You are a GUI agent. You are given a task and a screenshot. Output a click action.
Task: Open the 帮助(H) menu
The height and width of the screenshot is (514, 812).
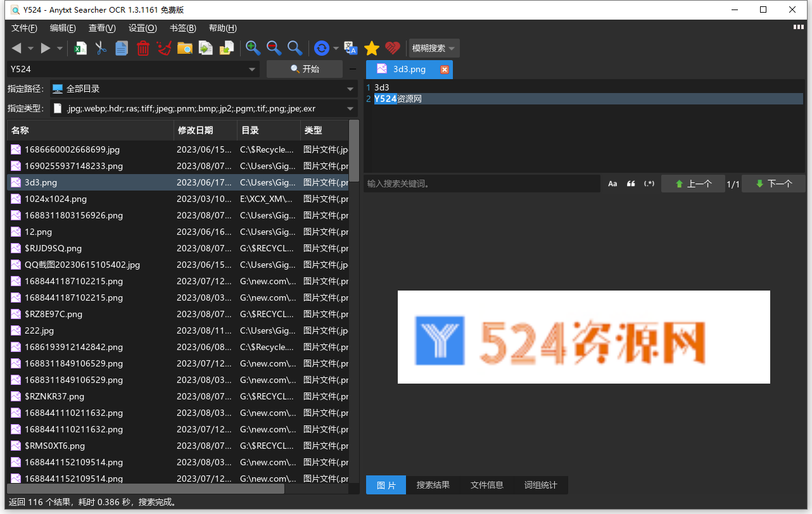click(223, 28)
